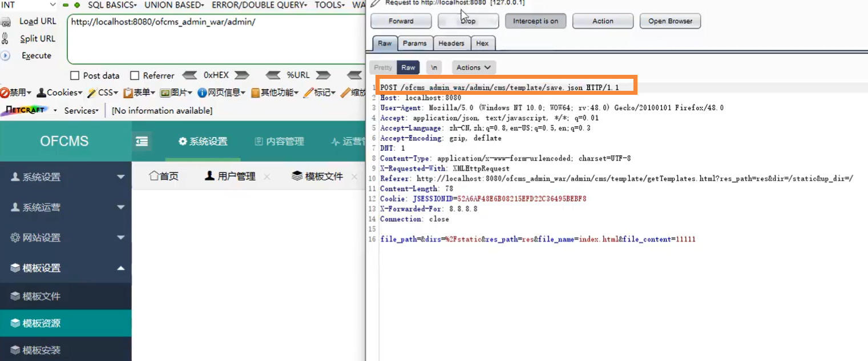Open the 表单 (Forms) dropdown
This screenshot has width=868, height=361.
[x=140, y=93]
